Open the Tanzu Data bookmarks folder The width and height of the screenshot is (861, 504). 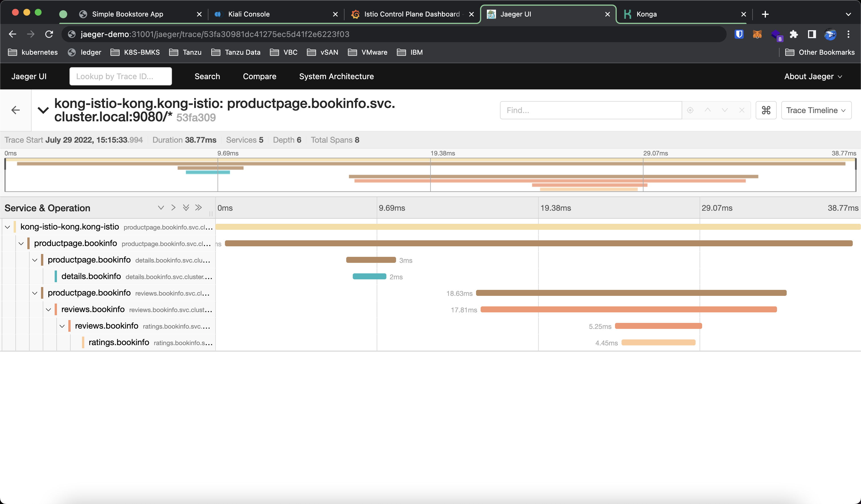(x=236, y=52)
